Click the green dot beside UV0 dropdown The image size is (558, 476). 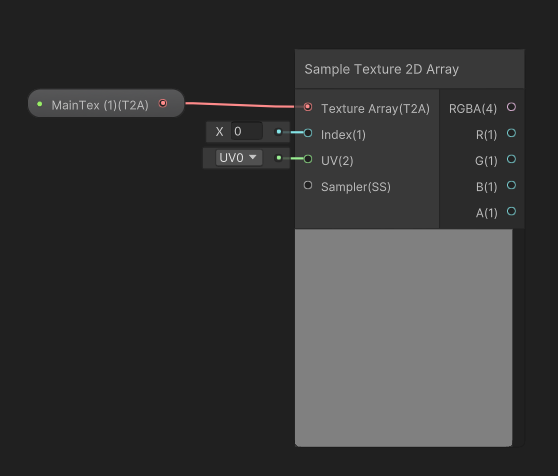(x=279, y=158)
